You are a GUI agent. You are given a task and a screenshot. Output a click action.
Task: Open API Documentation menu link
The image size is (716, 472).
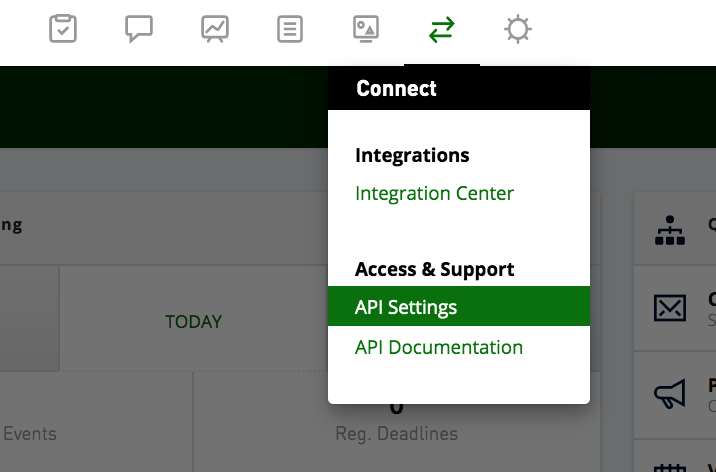[438, 347]
